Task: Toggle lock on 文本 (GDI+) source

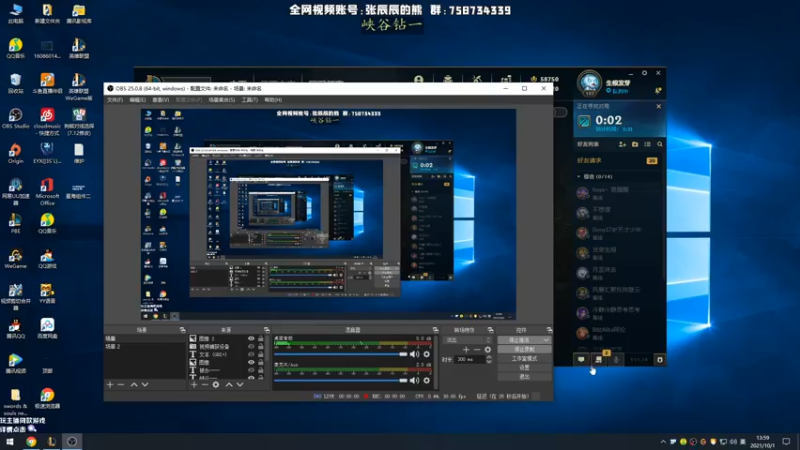Action: point(261,354)
